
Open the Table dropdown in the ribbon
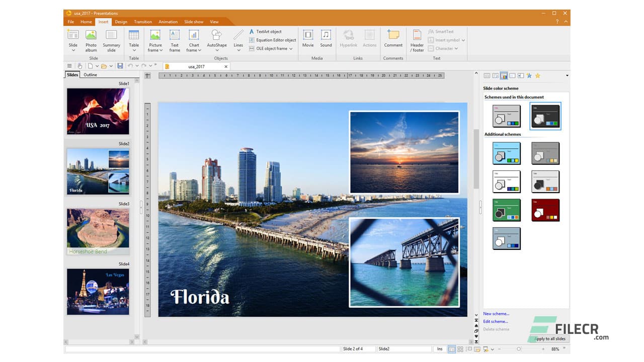click(x=134, y=50)
